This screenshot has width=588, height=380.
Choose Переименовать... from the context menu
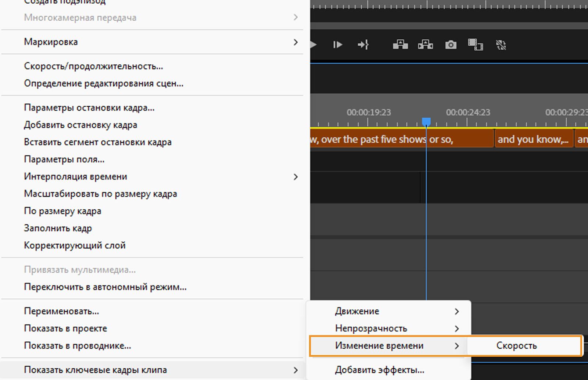pos(152,311)
